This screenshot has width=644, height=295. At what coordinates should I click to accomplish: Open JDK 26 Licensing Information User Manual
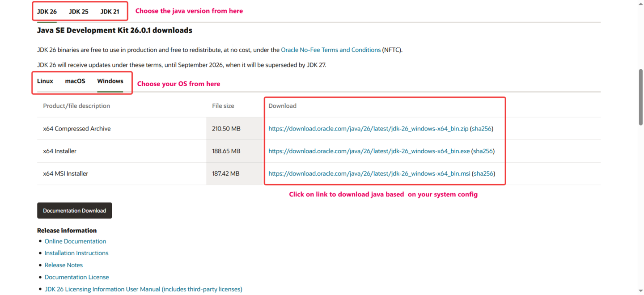point(144,289)
